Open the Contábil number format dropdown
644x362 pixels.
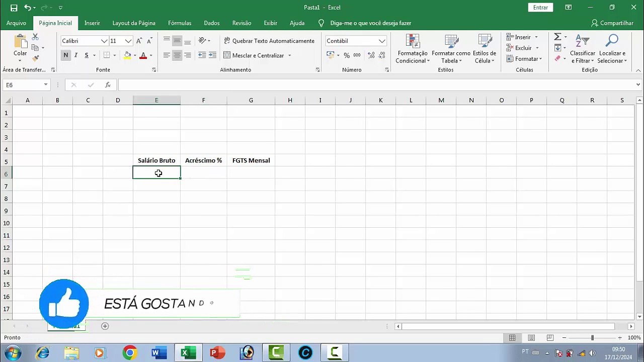382,41
